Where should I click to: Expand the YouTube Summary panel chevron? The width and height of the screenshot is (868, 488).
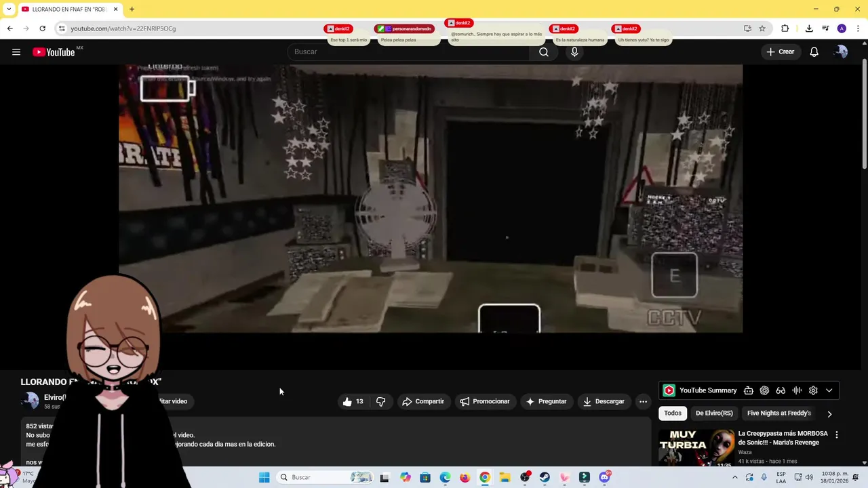point(829,390)
